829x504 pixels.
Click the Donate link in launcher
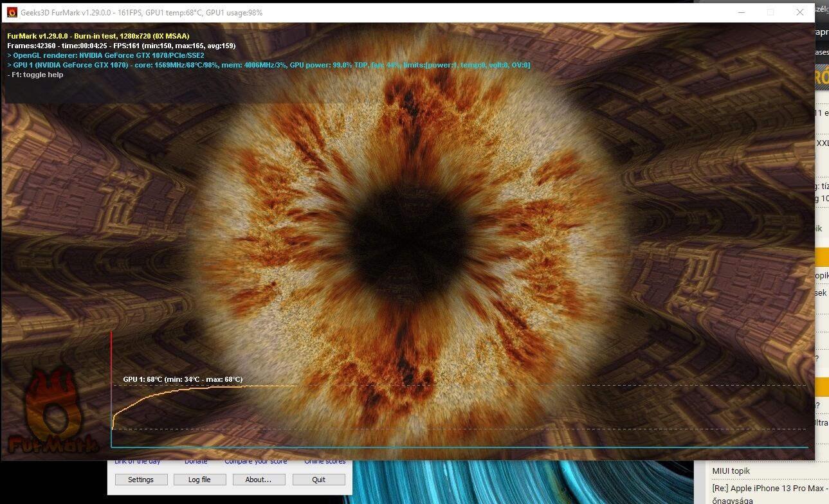196,462
